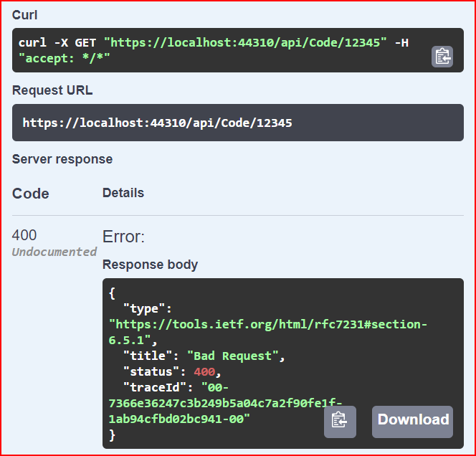Screen dimensions: 476x456
Task: Select the Request URL text box
Action: 238,123
